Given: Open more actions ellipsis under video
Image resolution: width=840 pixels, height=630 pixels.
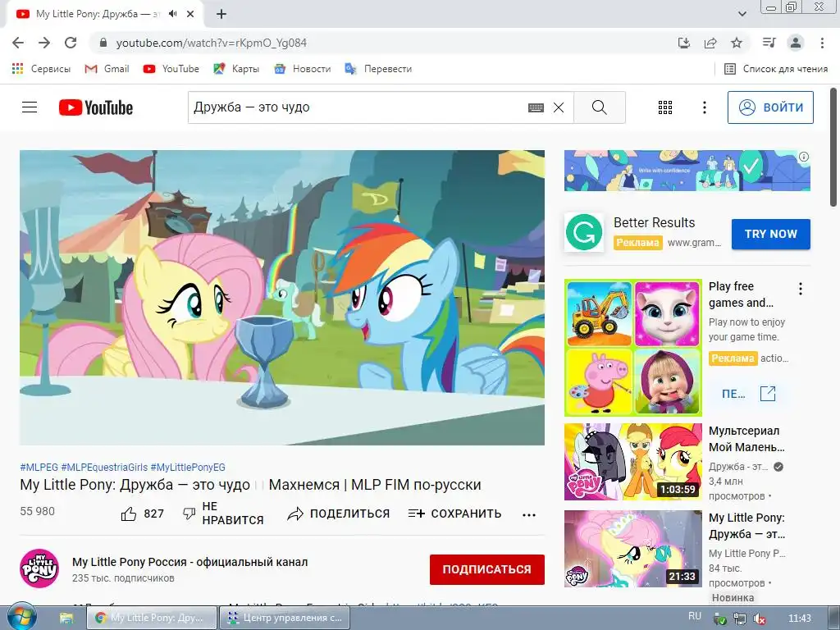Looking at the screenshot, I should coord(529,515).
